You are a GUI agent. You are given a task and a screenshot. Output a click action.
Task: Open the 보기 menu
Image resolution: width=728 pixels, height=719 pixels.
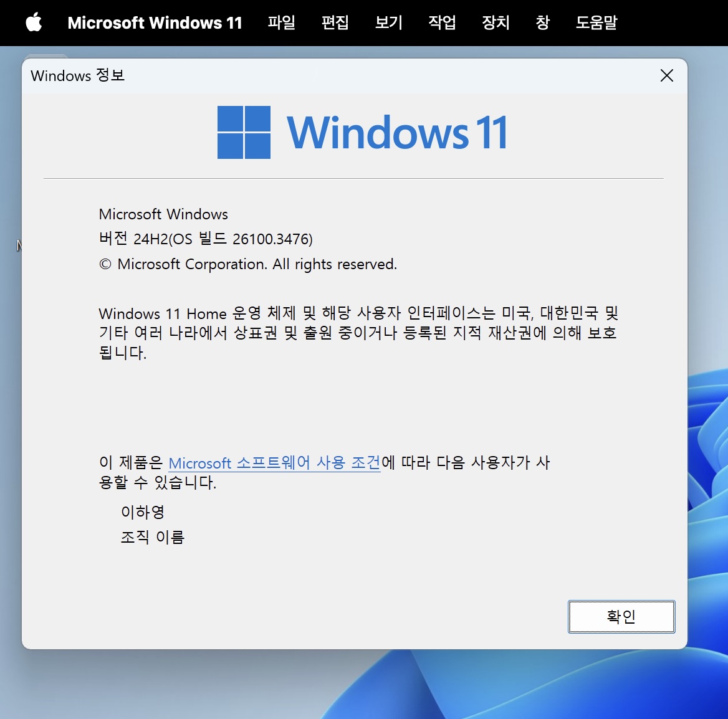388,22
